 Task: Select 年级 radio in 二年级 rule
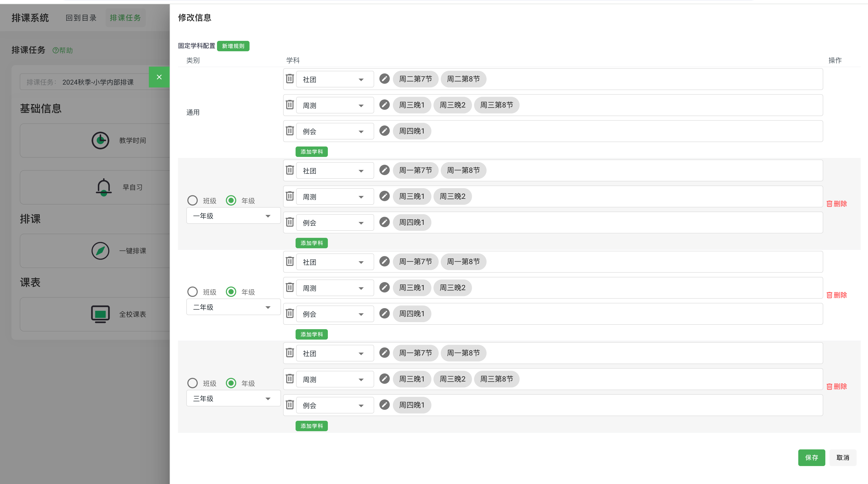click(x=231, y=292)
